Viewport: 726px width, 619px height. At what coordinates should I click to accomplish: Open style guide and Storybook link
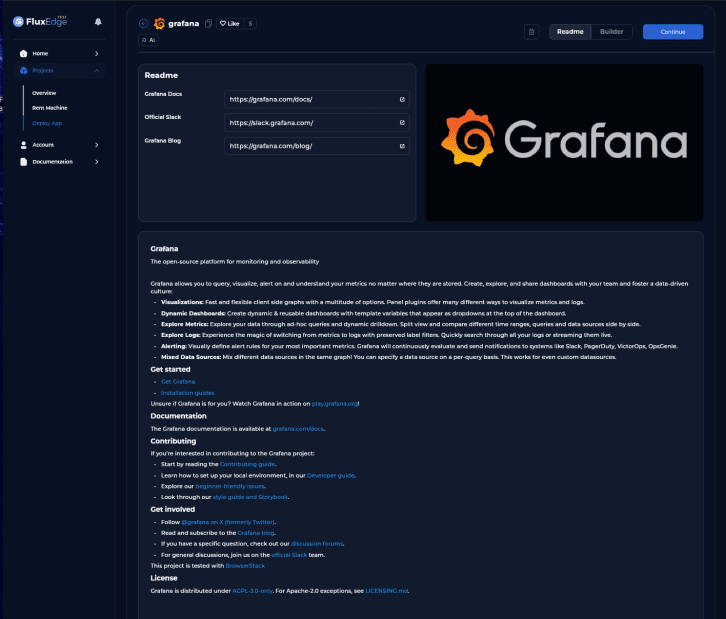click(250, 497)
